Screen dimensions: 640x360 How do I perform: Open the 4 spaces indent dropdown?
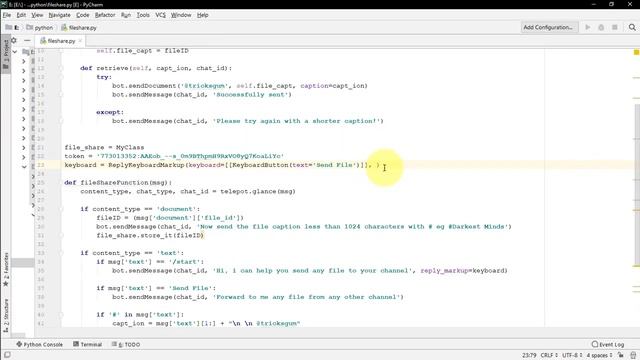click(x=599, y=355)
